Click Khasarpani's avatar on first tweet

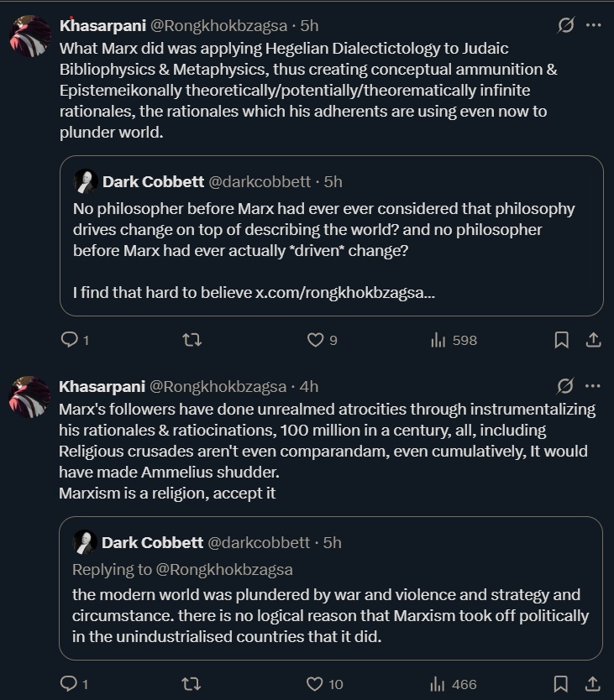(x=30, y=35)
